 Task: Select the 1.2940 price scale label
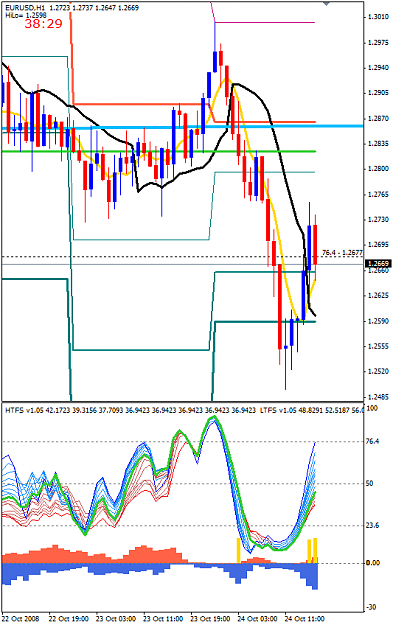point(377,68)
